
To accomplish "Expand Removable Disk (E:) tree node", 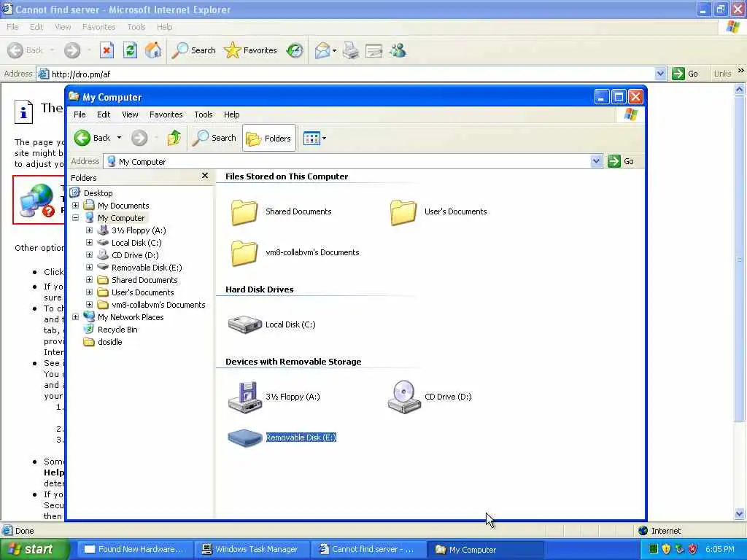I will [89, 267].
